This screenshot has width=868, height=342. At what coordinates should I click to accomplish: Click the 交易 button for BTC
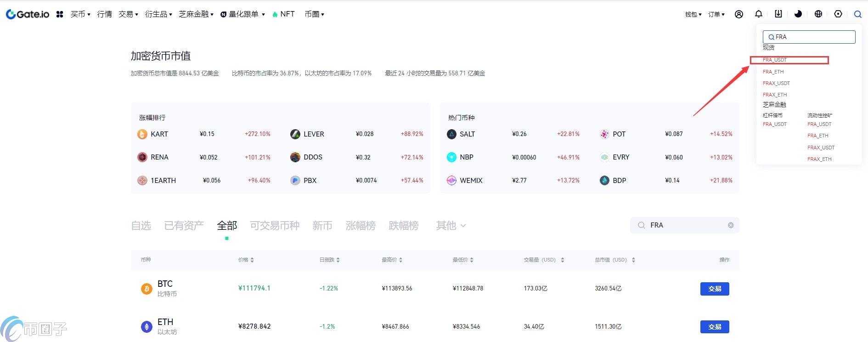[x=715, y=289]
